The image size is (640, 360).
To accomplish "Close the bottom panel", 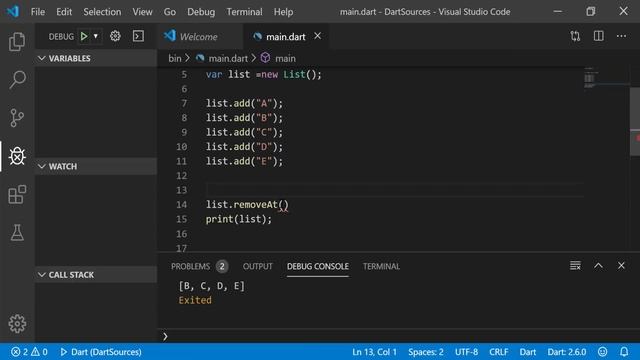I will pos(621,266).
